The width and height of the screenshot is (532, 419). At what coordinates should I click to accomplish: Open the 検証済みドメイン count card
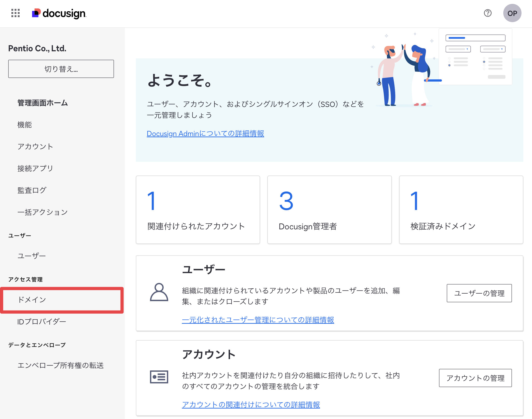(x=461, y=210)
